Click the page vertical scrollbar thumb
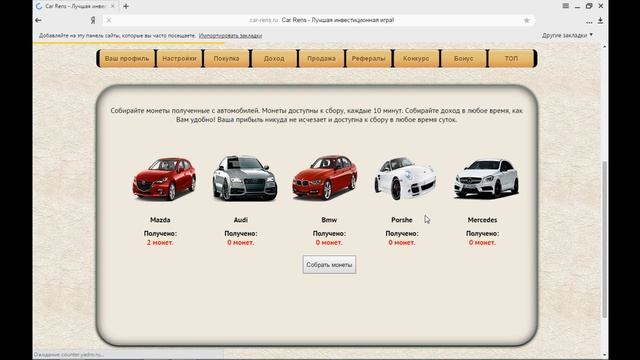Screen dimensions: 640x360 604,239
